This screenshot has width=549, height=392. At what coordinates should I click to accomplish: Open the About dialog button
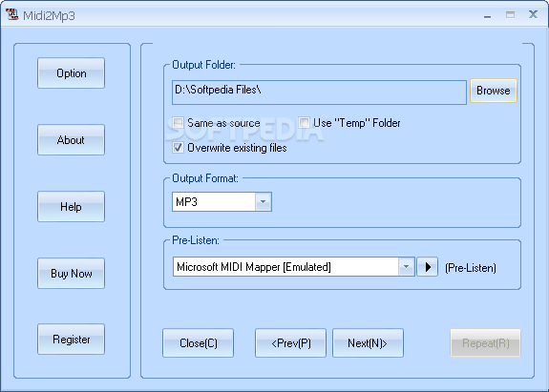pos(71,140)
